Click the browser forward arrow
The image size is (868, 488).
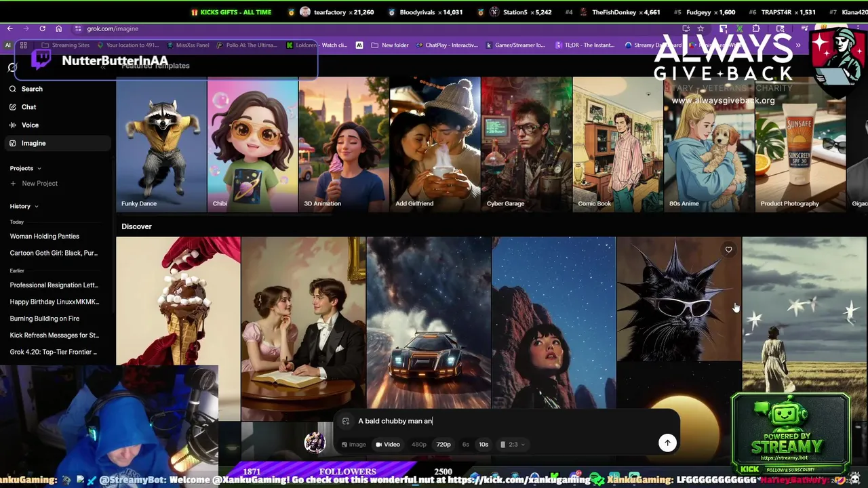tap(26, 28)
